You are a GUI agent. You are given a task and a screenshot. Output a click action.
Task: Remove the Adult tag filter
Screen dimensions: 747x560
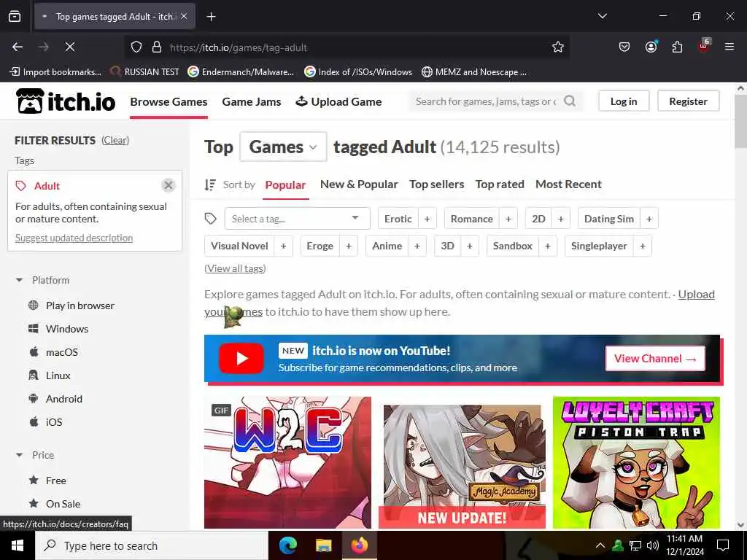[169, 185]
